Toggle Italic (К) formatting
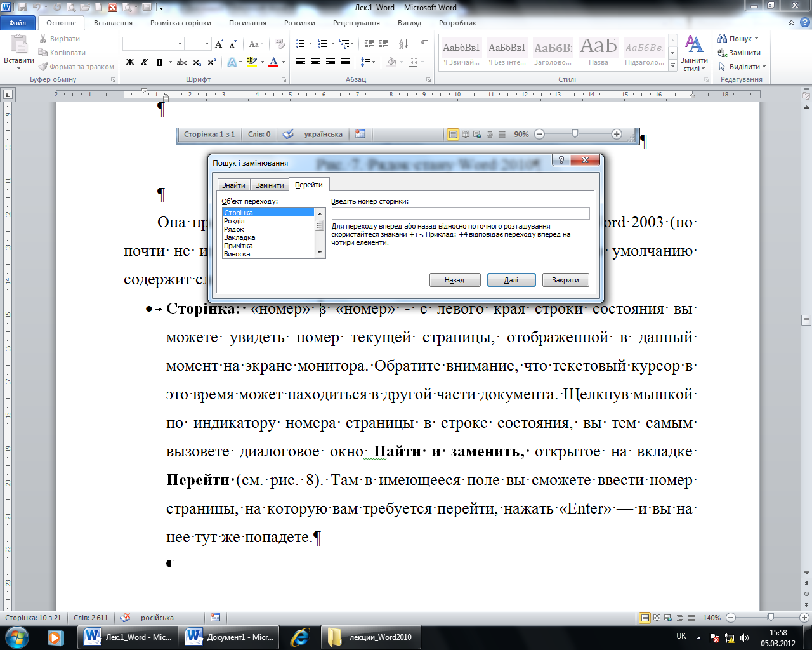Image resolution: width=812 pixels, height=650 pixels. [x=144, y=62]
